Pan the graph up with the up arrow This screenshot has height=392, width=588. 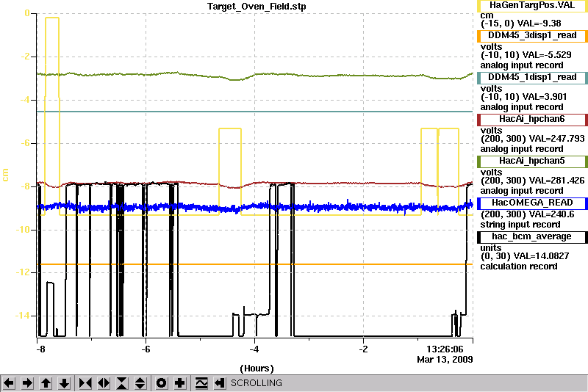(46, 383)
